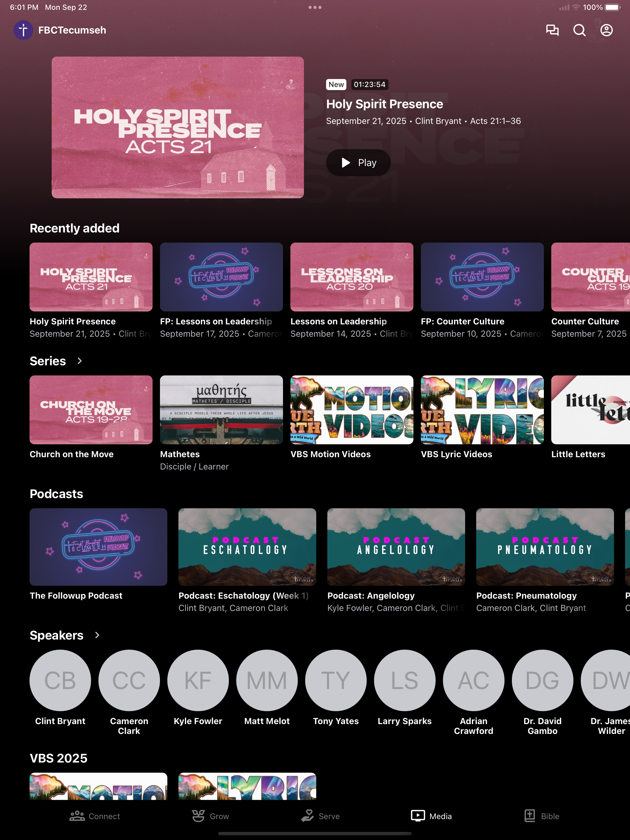
Task: Tap the CB avatar for Clint Bryant
Action: [60, 680]
